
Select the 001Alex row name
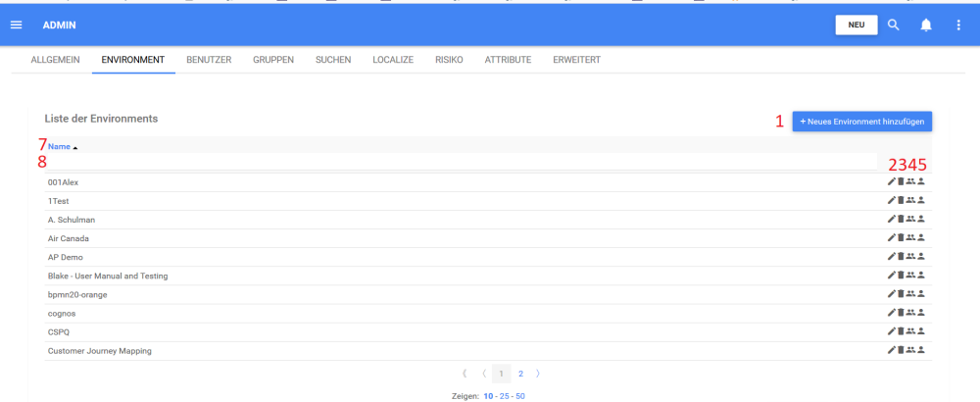[63, 182]
